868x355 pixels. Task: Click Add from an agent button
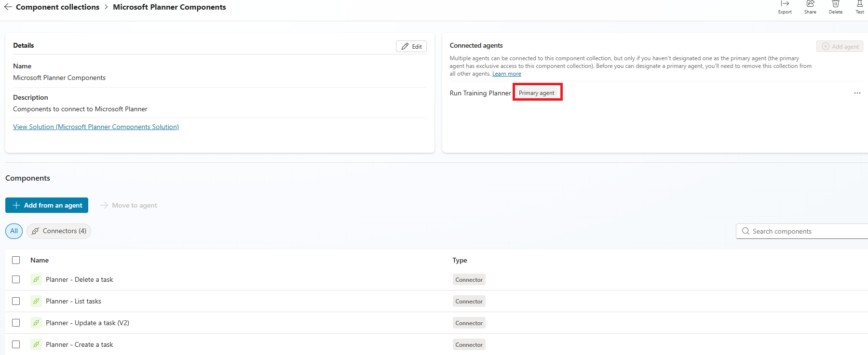pyautogui.click(x=47, y=205)
